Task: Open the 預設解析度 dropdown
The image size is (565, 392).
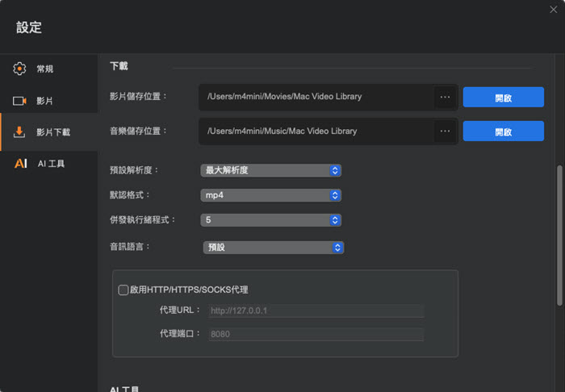Action: tap(271, 170)
